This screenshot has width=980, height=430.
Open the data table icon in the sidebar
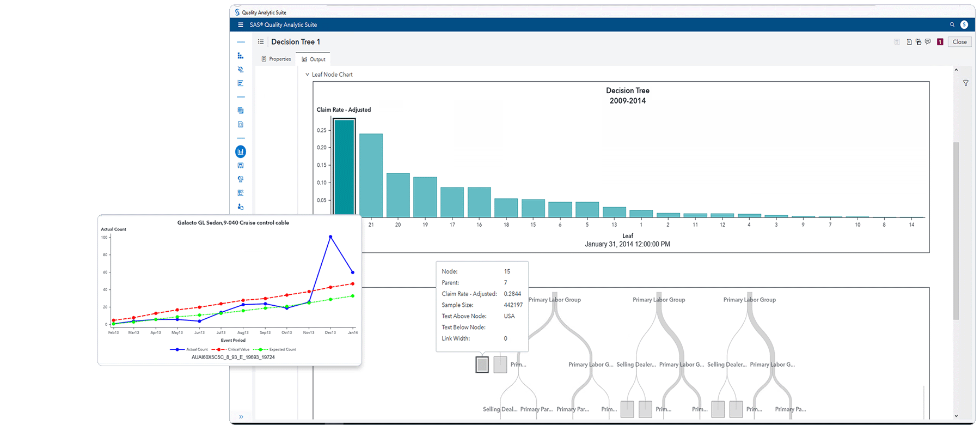(x=241, y=111)
